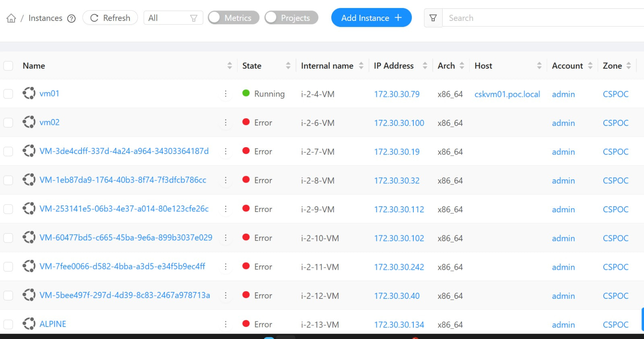
Task: Open admin account link in vm01 row
Action: pyautogui.click(x=563, y=94)
